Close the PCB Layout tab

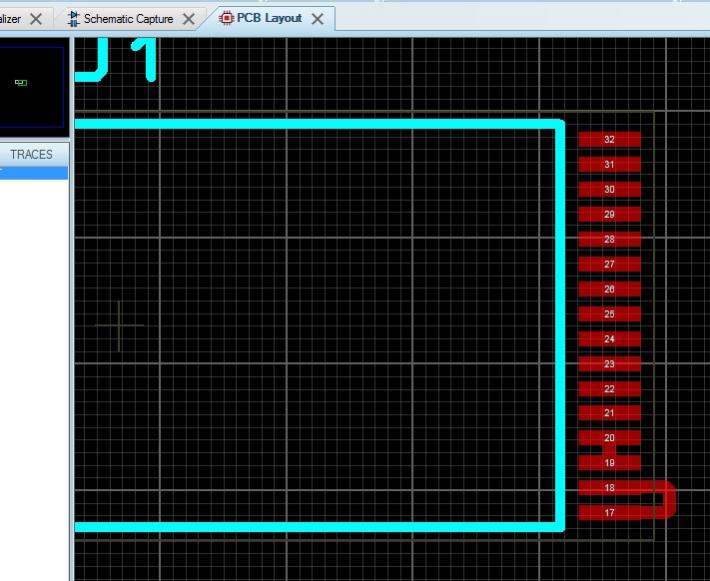point(318,19)
